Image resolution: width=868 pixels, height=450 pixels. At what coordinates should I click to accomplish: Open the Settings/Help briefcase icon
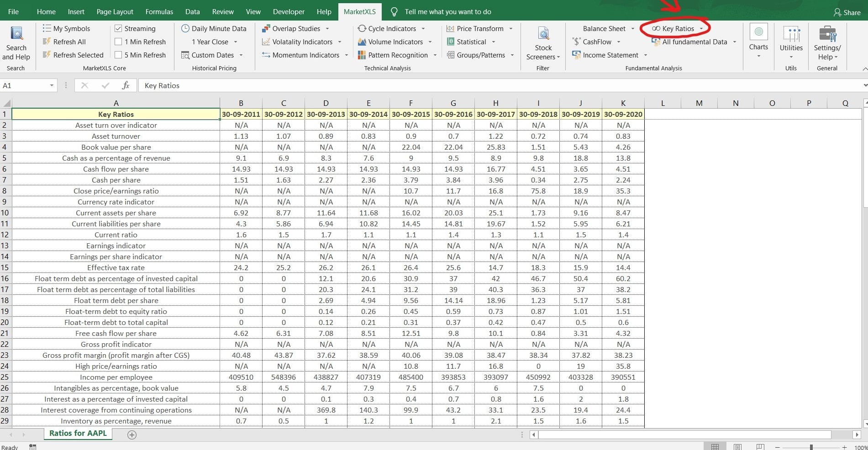tap(827, 34)
